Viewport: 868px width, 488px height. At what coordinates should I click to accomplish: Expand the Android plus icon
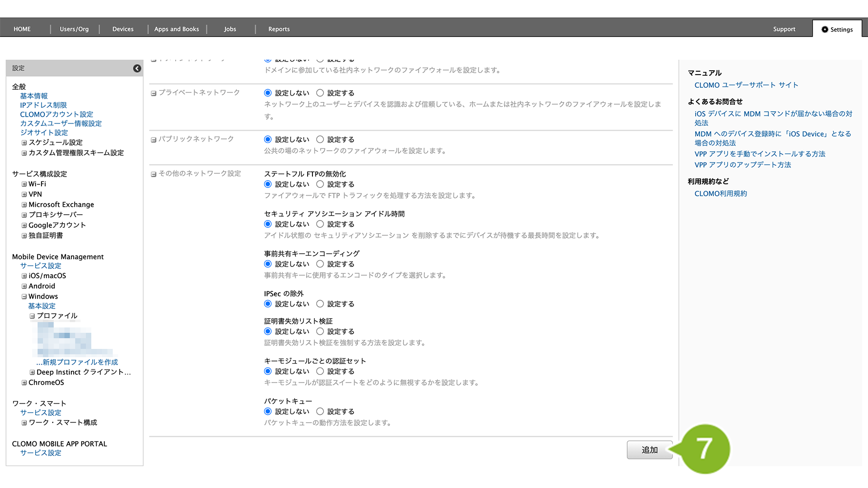24,286
